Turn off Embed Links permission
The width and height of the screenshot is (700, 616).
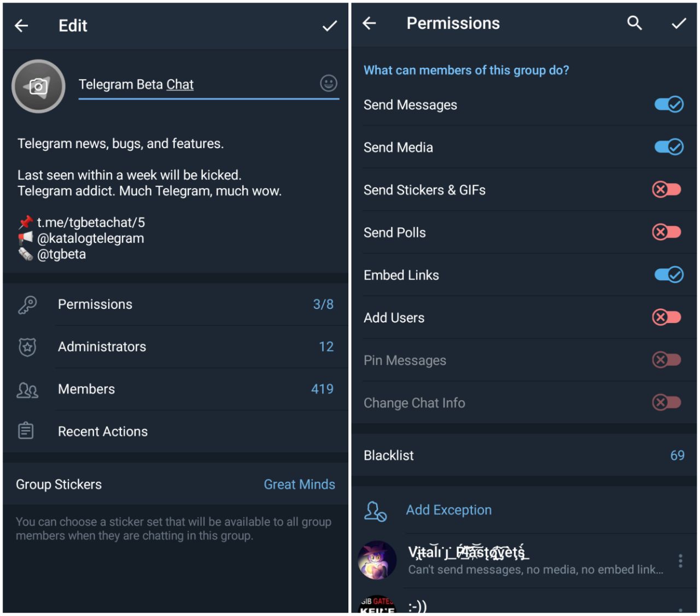(668, 274)
